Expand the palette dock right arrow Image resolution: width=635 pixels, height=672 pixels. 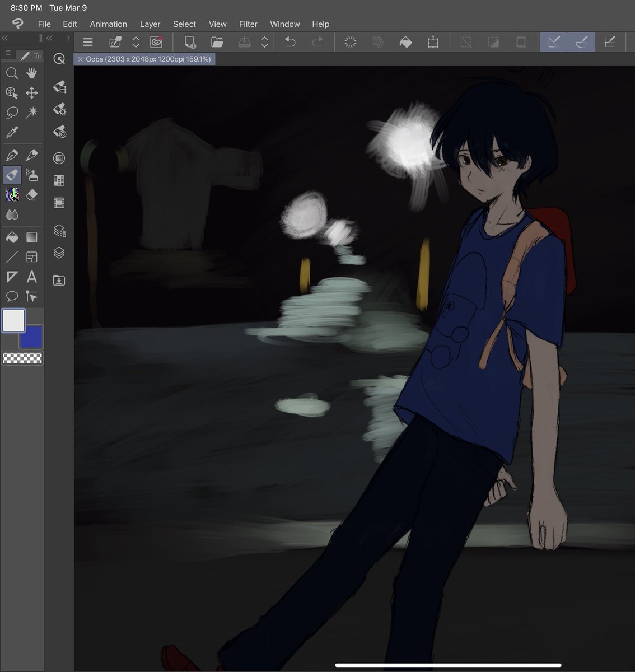tap(68, 38)
